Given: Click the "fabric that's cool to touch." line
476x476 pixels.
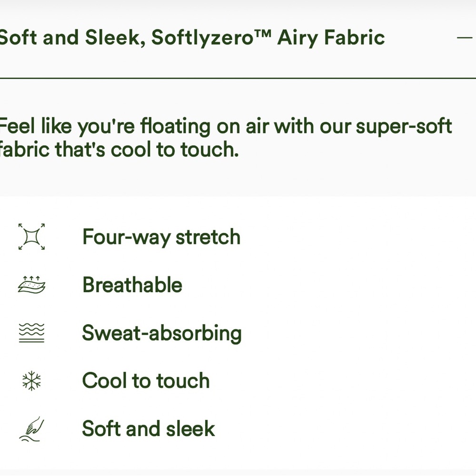Looking at the screenshot, I should 119,150.
